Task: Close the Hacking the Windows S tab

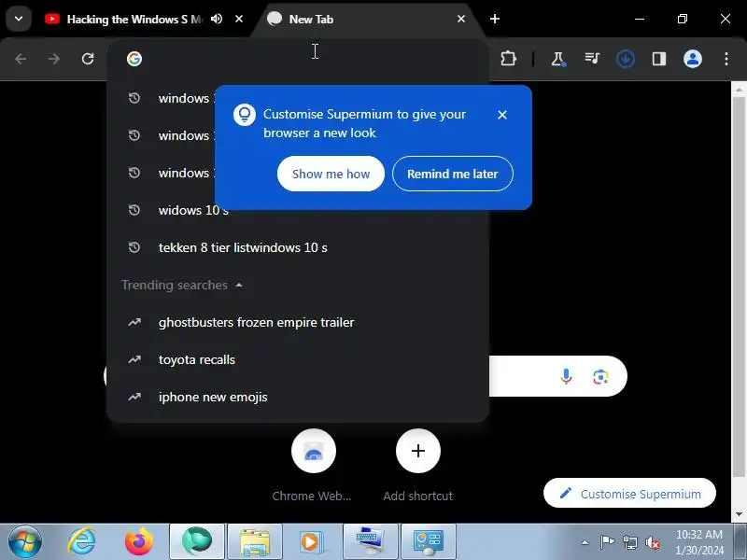Action: pyautogui.click(x=239, y=19)
